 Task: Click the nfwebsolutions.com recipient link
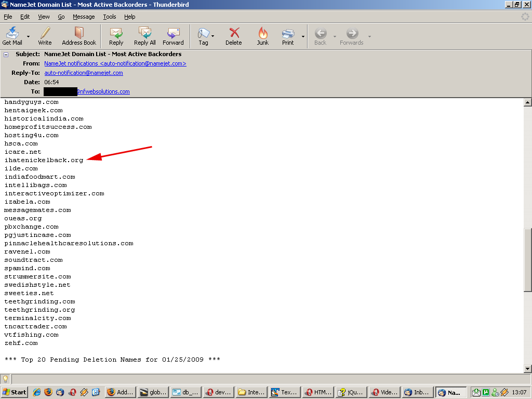(103, 91)
